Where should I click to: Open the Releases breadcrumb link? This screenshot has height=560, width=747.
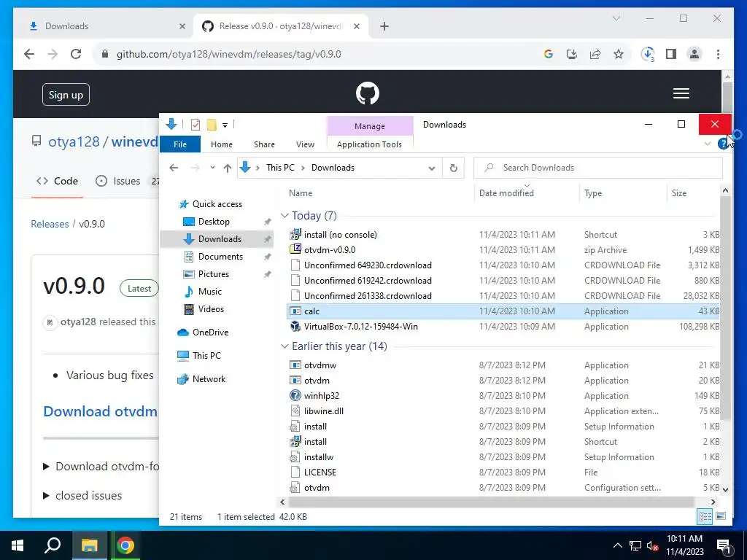pos(50,224)
